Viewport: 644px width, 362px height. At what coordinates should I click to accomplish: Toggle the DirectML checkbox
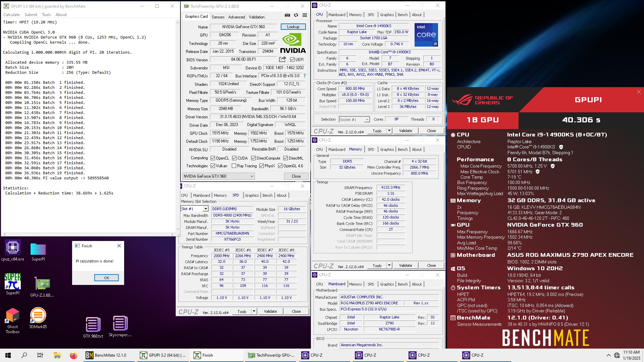tap(285, 158)
